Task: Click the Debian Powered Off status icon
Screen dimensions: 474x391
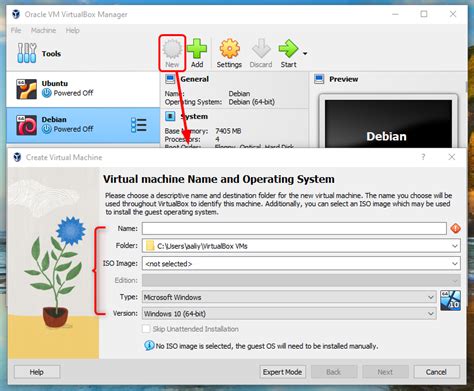Action: click(x=47, y=129)
